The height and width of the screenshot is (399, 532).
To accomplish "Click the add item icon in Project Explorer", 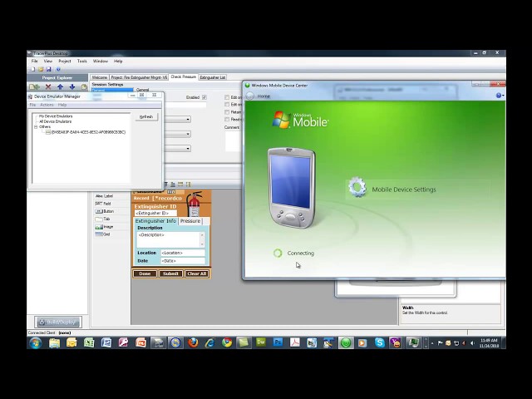I will click(x=34, y=86).
